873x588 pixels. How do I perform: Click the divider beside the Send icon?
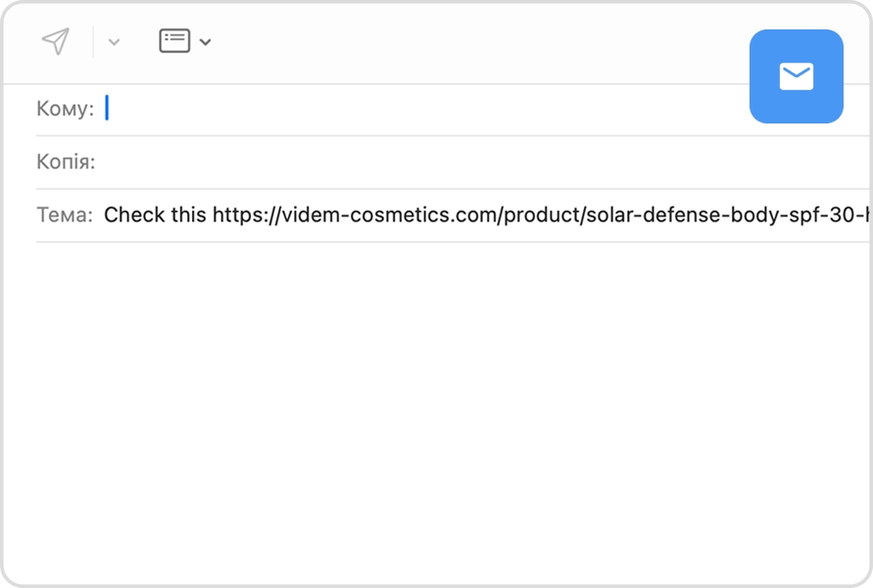93,42
